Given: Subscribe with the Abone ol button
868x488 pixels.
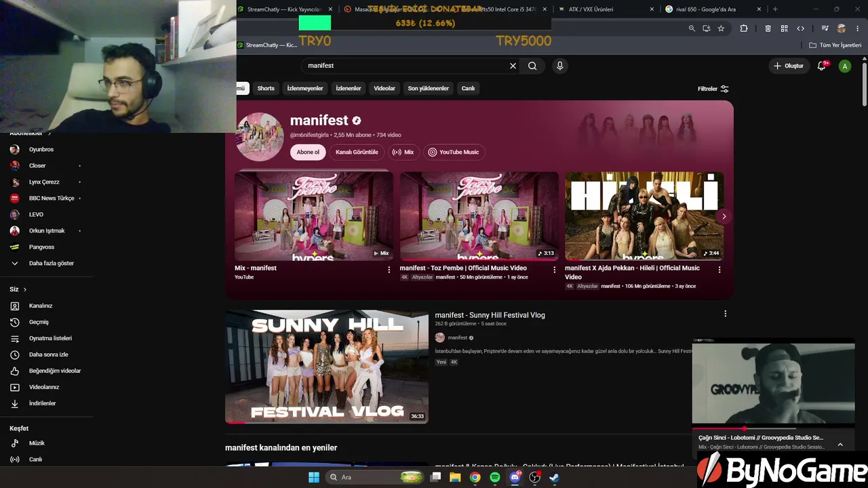Looking at the screenshot, I should click(x=308, y=152).
